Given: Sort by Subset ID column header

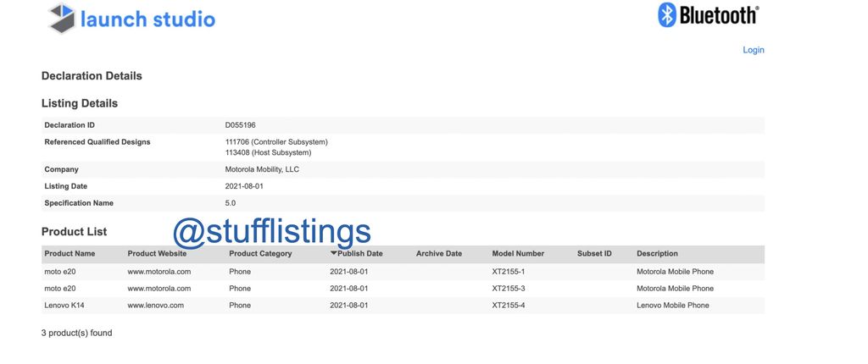Looking at the screenshot, I should point(594,254).
